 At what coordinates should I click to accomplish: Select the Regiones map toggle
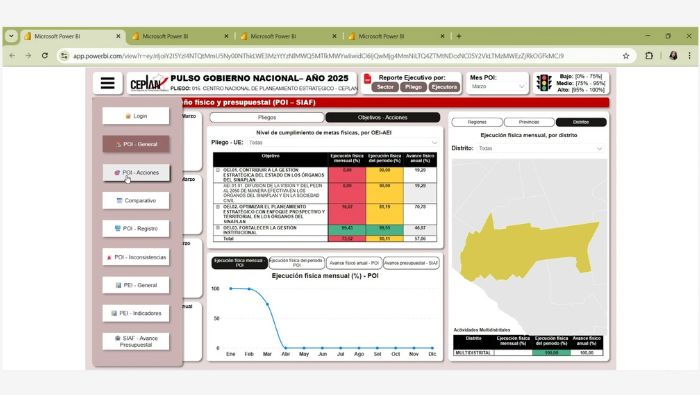pyautogui.click(x=477, y=122)
